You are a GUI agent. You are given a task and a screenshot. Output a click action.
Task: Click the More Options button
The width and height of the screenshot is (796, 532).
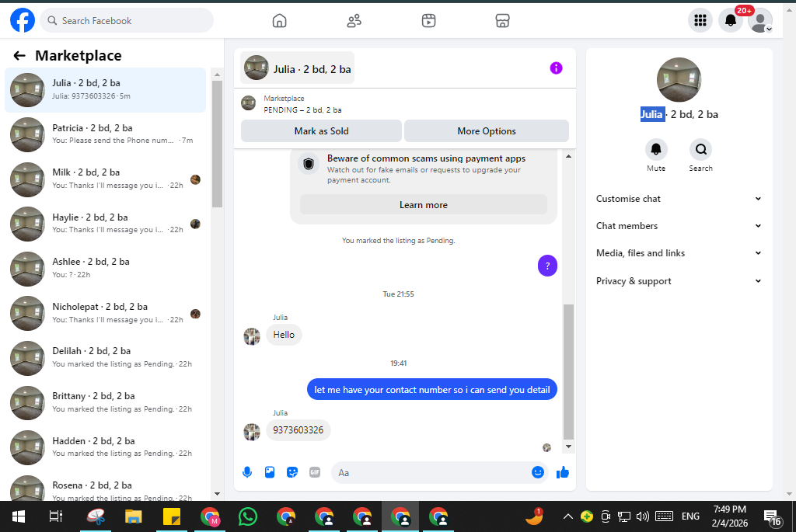tap(487, 130)
